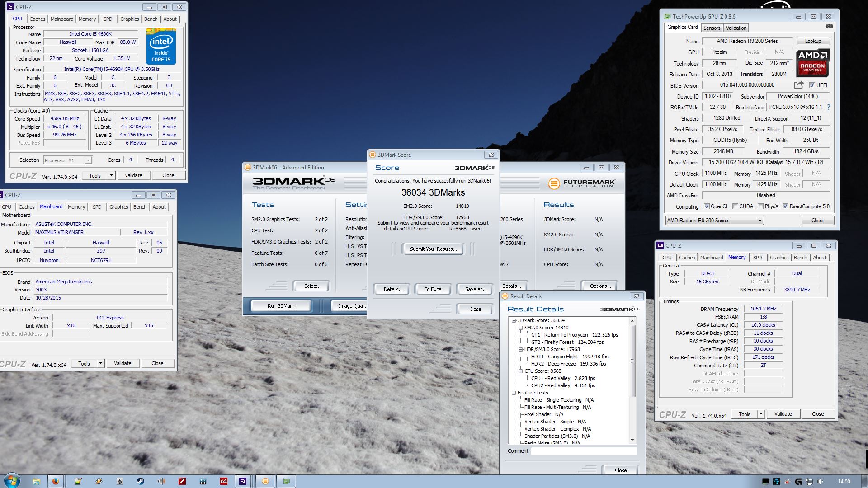Select the HDR2 - Deep Freeze result row
868x488 pixels.
click(x=568, y=364)
